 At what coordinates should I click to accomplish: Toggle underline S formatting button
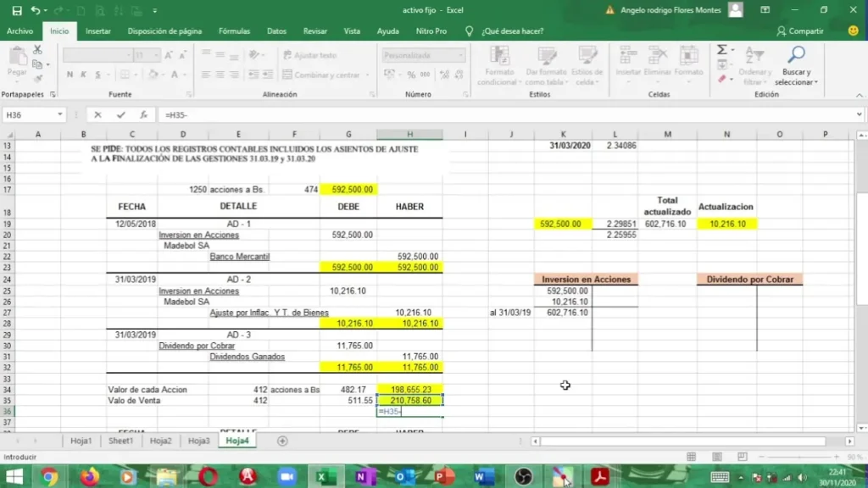point(98,75)
